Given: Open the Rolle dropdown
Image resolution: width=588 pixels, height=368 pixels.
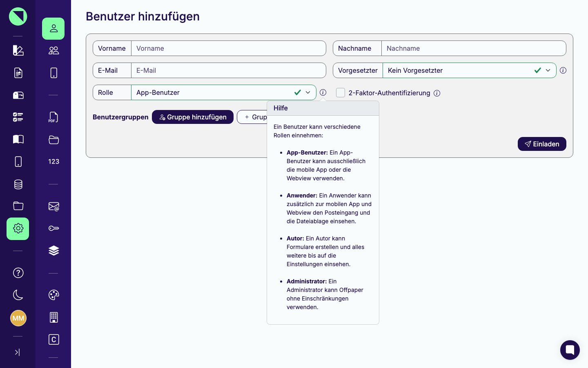Looking at the screenshot, I should [x=224, y=92].
